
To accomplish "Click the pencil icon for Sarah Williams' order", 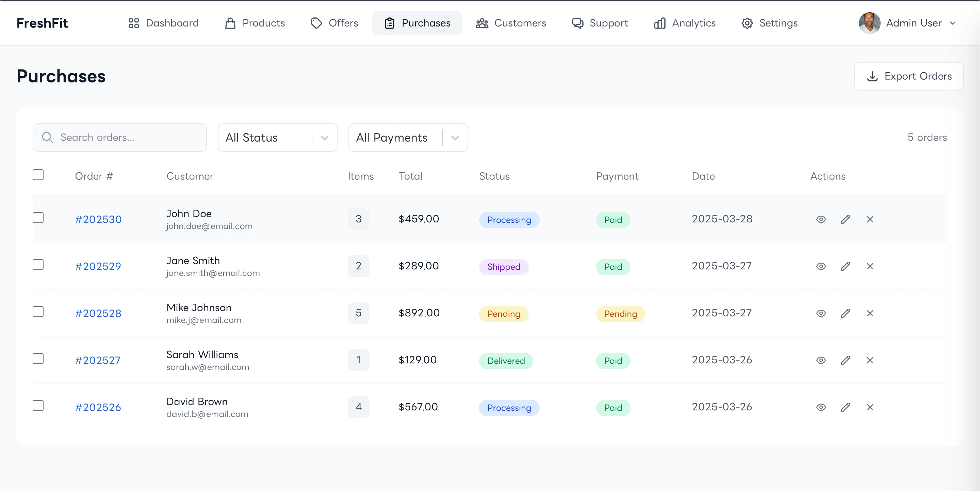I will click(845, 360).
